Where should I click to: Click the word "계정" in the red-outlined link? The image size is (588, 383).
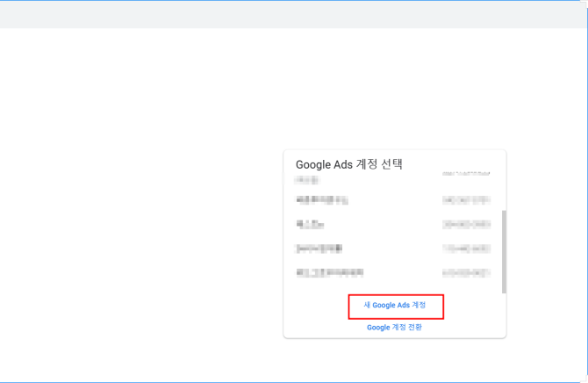(419, 306)
